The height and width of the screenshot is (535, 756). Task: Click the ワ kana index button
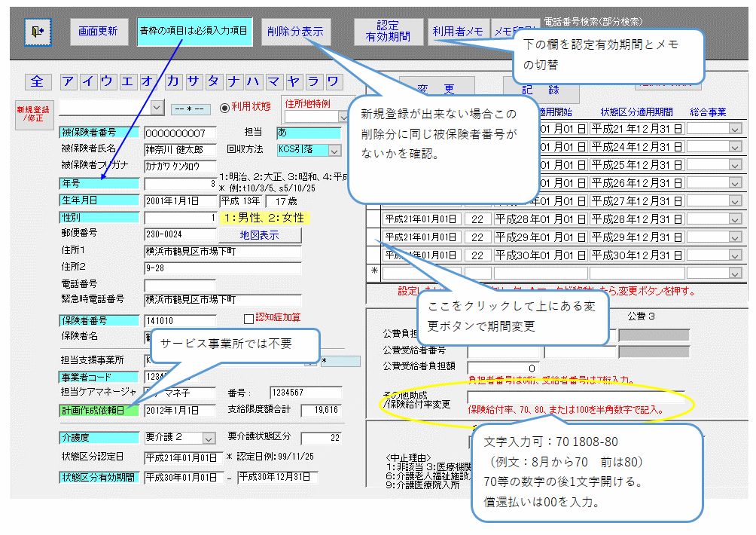[334, 82]
